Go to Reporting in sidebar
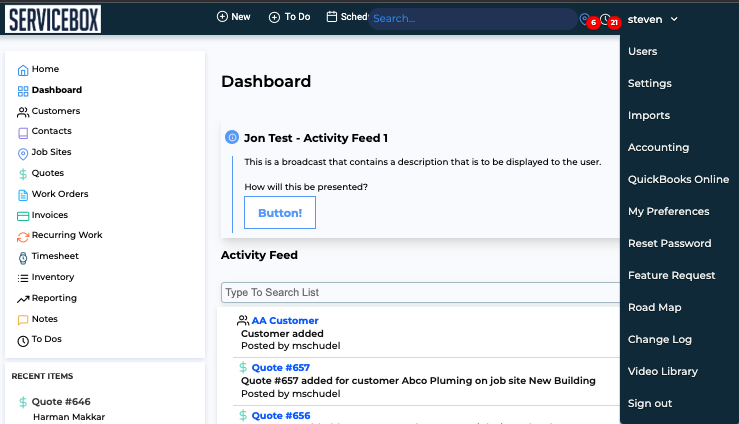 pos(54,298)
